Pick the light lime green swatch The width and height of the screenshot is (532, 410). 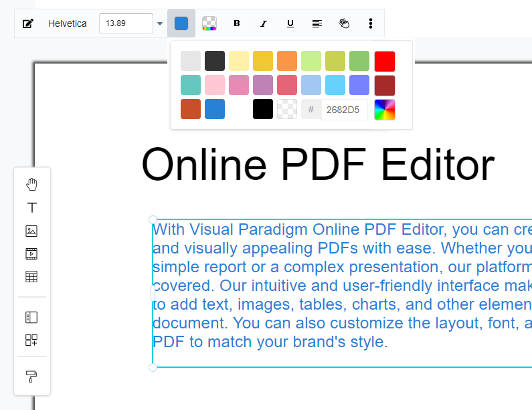(311, 61)
